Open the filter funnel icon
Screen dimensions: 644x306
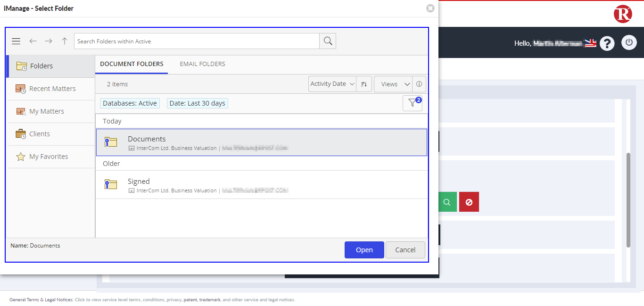point(413,103)
